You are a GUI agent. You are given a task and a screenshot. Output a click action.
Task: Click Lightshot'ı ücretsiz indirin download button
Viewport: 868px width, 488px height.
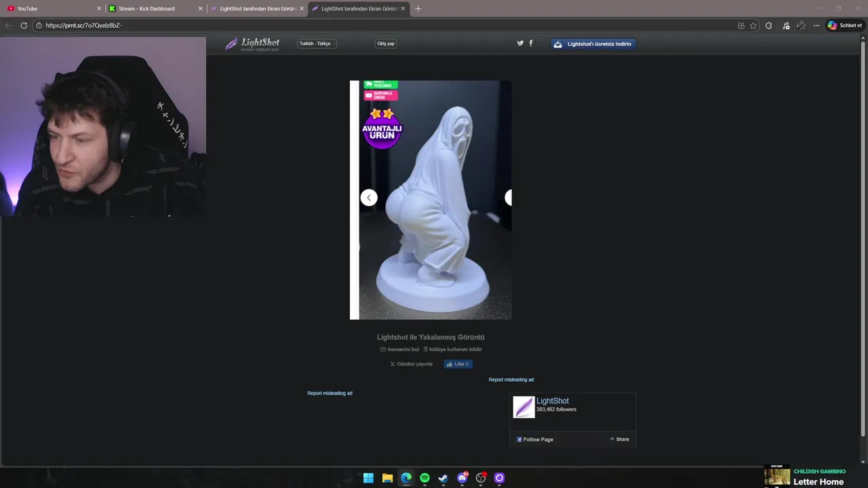(x=593, y=44)
